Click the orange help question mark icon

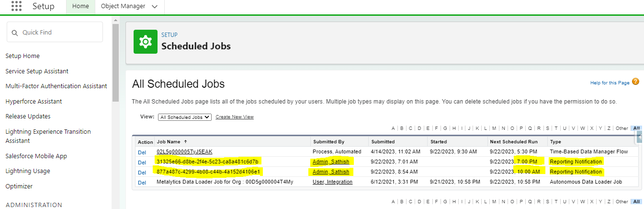(635, 82)
